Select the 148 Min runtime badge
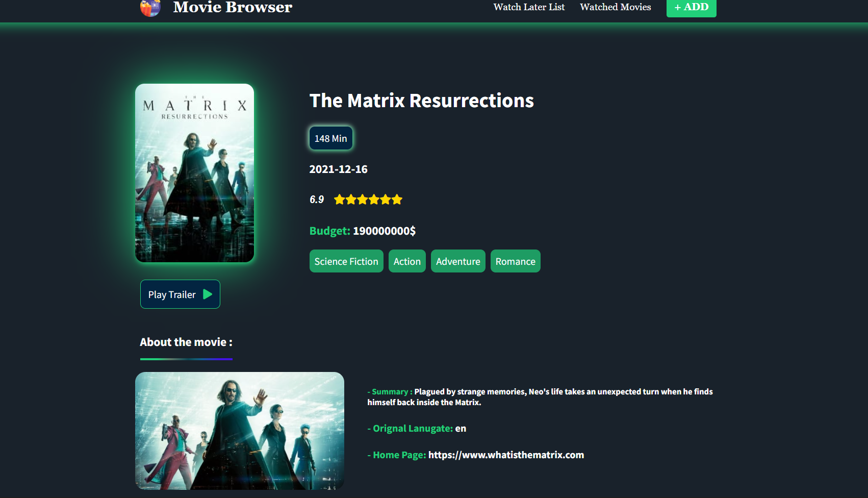The height and width of the screenshot is (498, 868). click(331, 138)
